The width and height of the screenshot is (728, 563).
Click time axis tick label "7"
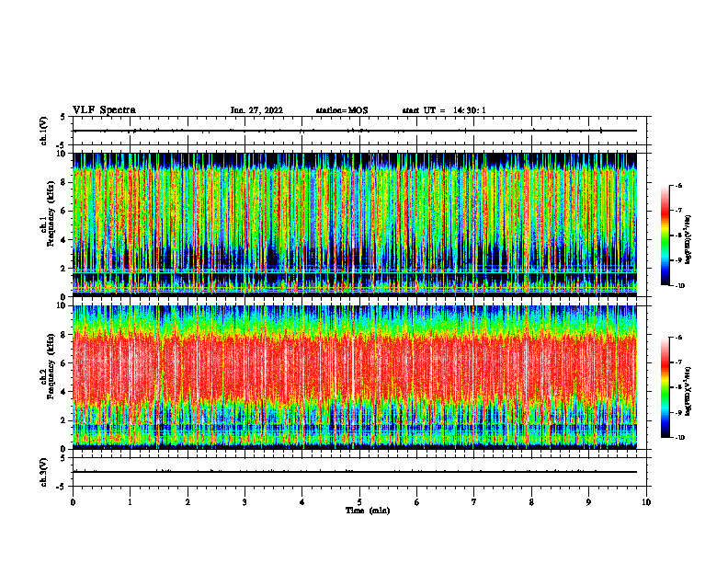tap(474, 502)
